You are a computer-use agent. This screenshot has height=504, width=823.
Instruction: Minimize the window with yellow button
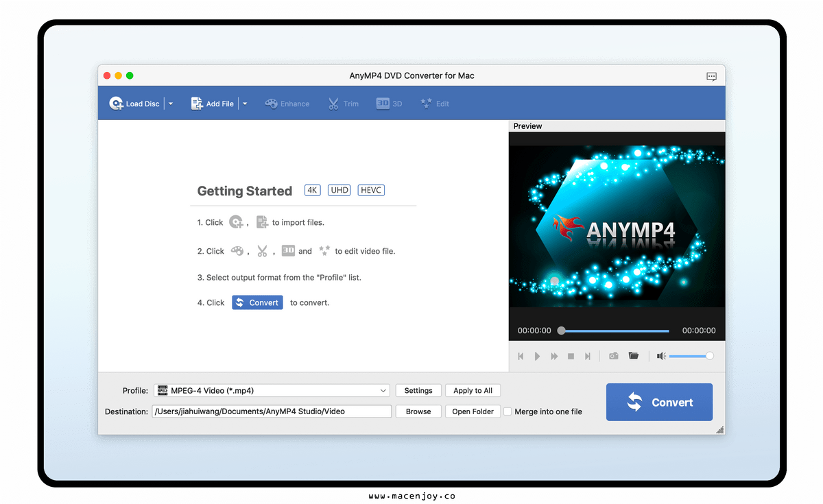click(x=119, y=75)
